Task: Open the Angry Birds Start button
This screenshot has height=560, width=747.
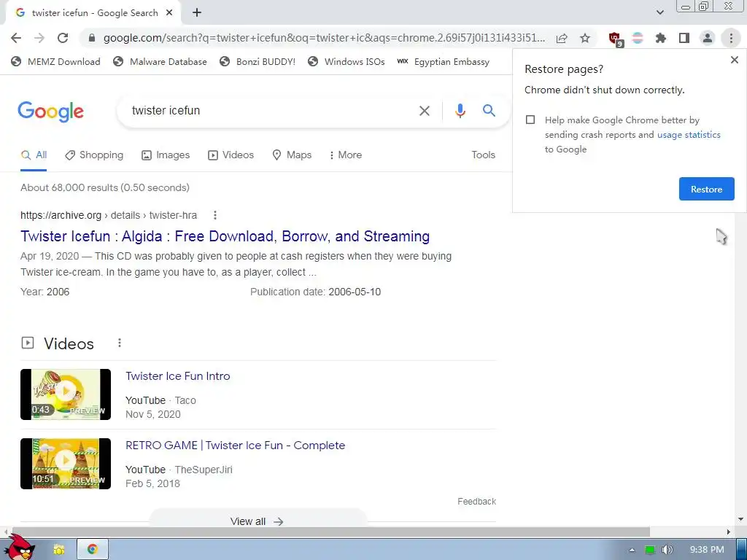Action: [20, 548]
